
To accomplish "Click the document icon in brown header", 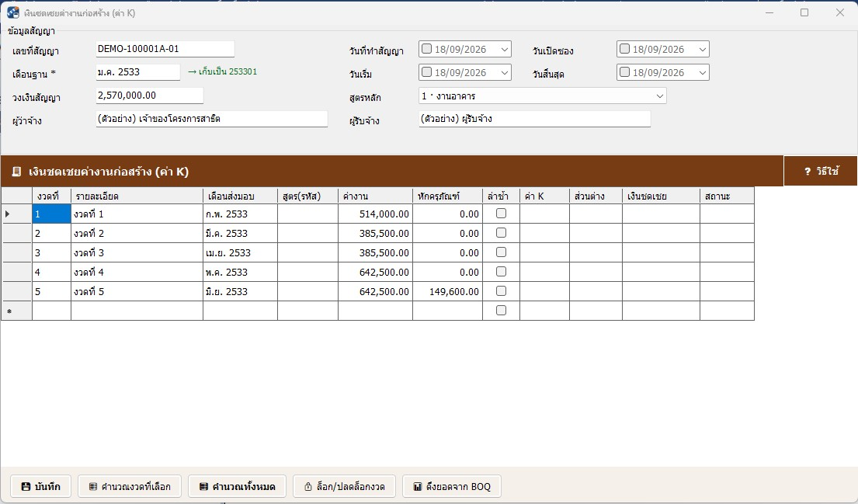I will pyautogui.click(x=16, y=172).
